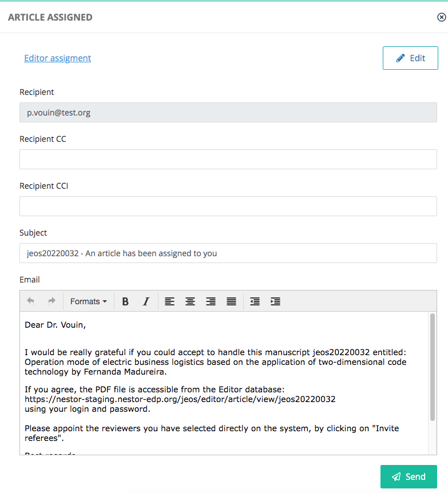Image resolution: width=448 pixels, height=493 pixels.
Task: Center align the email text
Action: tap(190, 301)
